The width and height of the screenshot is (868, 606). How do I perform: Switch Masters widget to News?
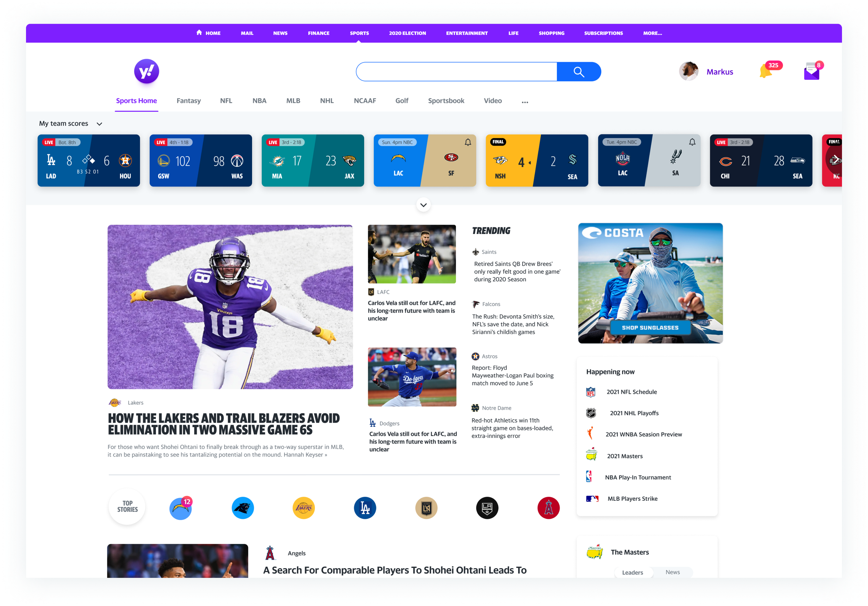coord(672,572)
